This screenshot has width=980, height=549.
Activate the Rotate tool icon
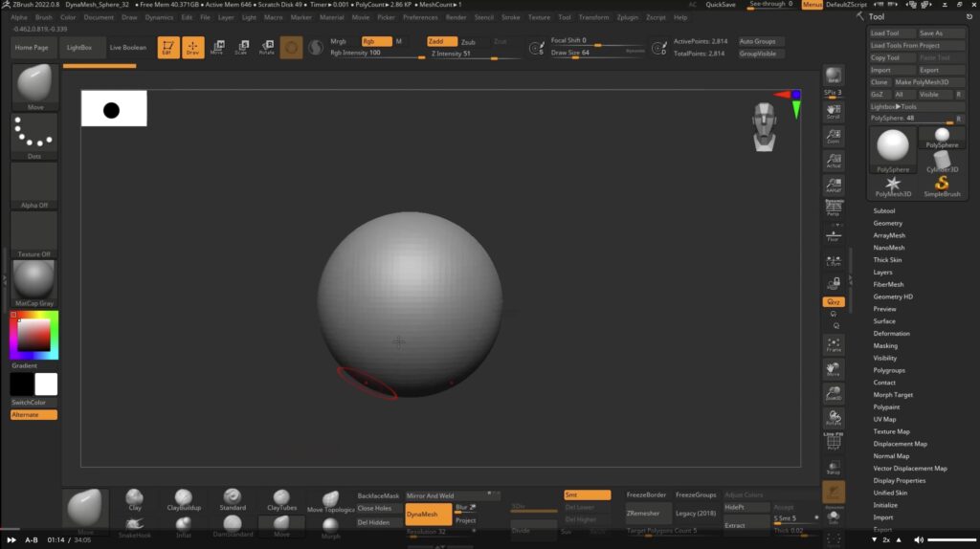click(266, 47)
